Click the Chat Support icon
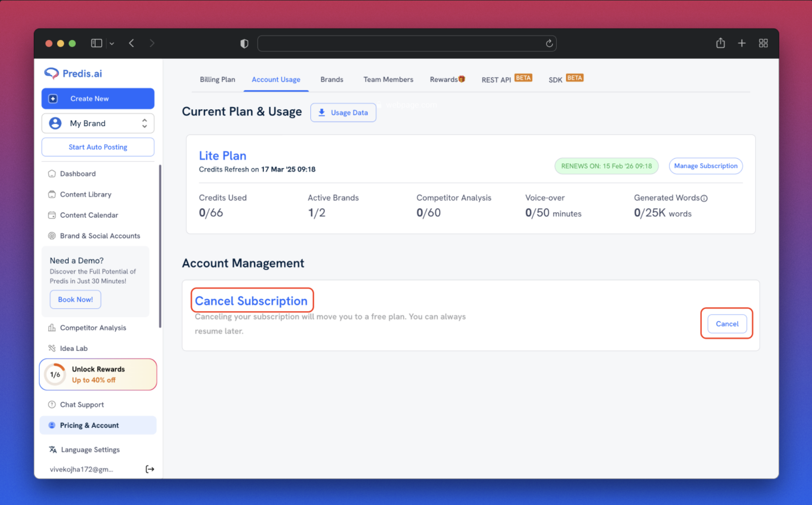This screenshot has width=812, height=505. click(x=52, y=405)
